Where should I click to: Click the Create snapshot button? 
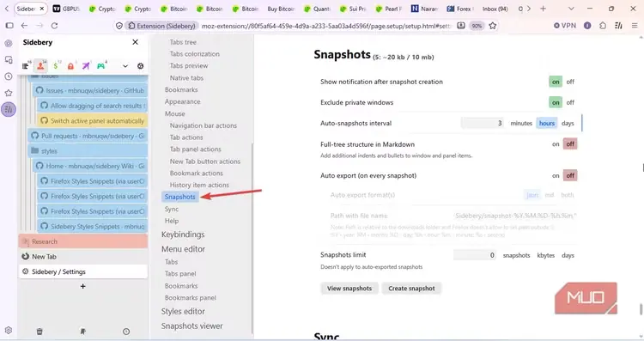tap(411, 289)
